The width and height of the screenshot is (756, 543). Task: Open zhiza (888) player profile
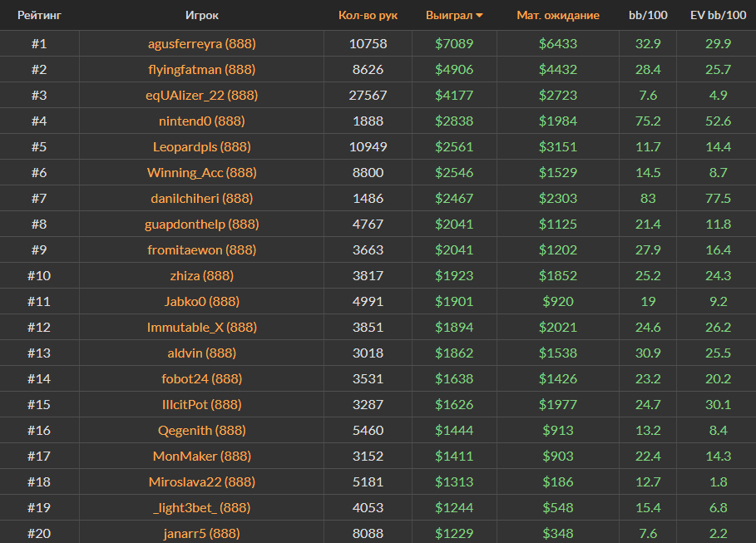point(201,275)
